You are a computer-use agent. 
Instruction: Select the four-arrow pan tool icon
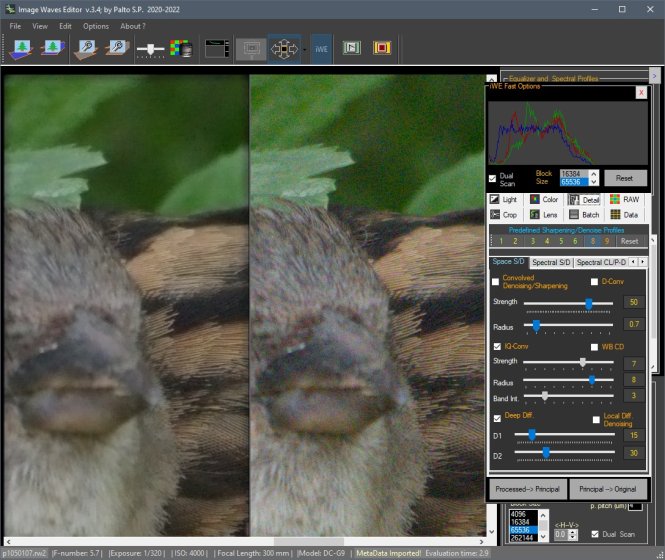[x=284, y=49]
